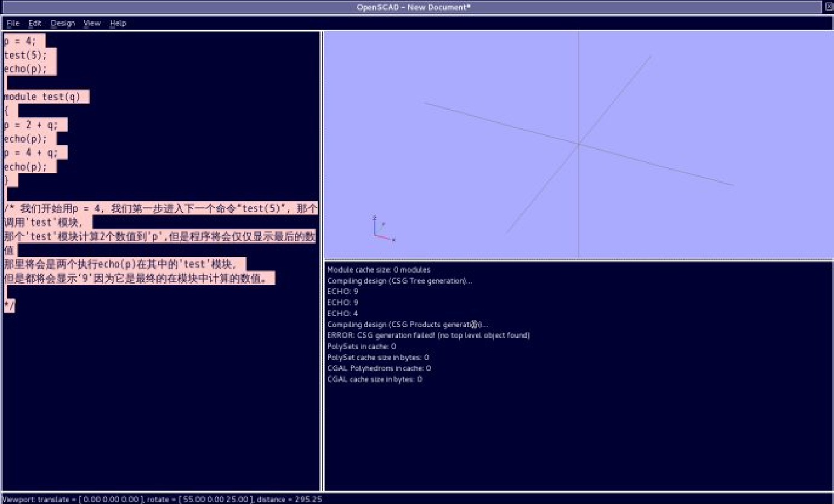Open the File menu

13,23
